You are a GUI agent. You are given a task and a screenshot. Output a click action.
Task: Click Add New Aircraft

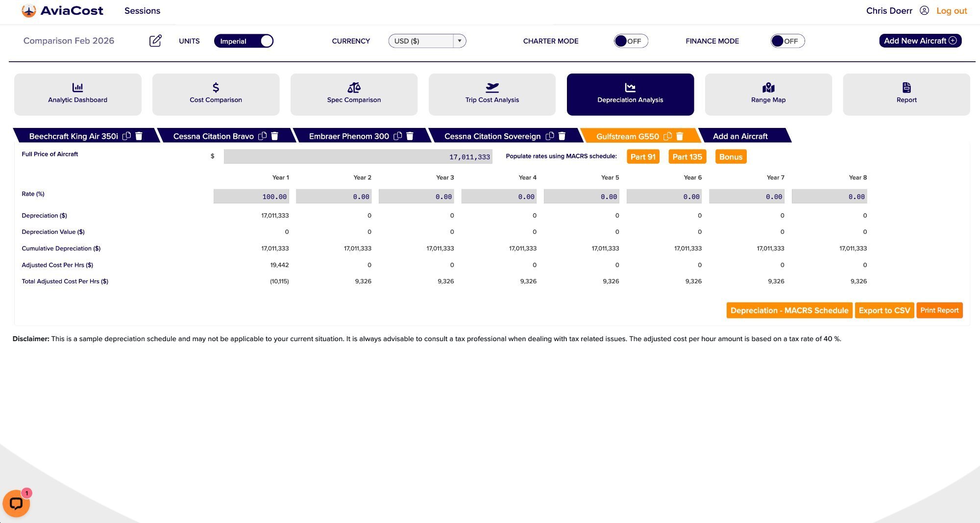(920, 41)
